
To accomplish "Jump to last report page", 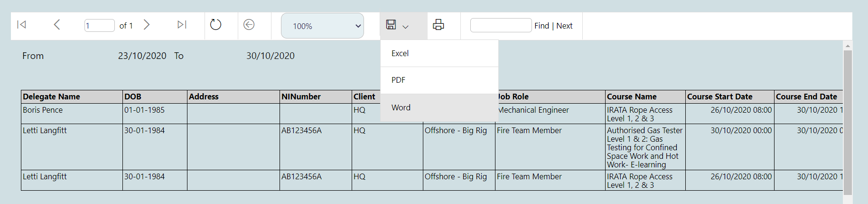I will coord(182,25).
